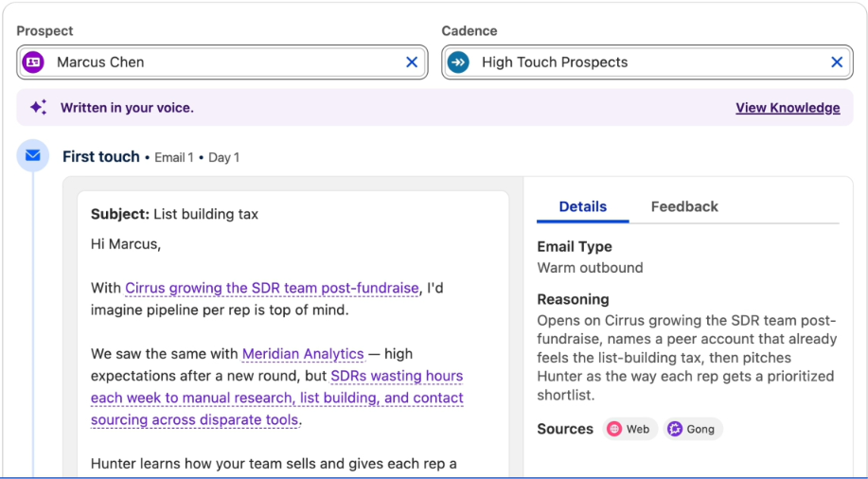The image size is (868, 479).
Task: Click the Prospect field showing Marcus Chen
Action: coord(222,62)
